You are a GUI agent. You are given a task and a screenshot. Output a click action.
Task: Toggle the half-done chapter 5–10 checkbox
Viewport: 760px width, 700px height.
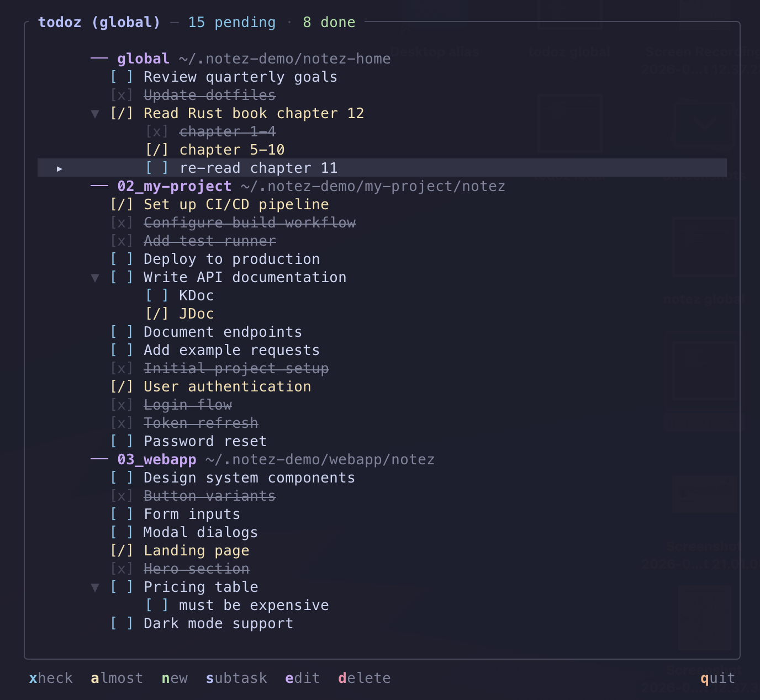[x=157, y=150]
